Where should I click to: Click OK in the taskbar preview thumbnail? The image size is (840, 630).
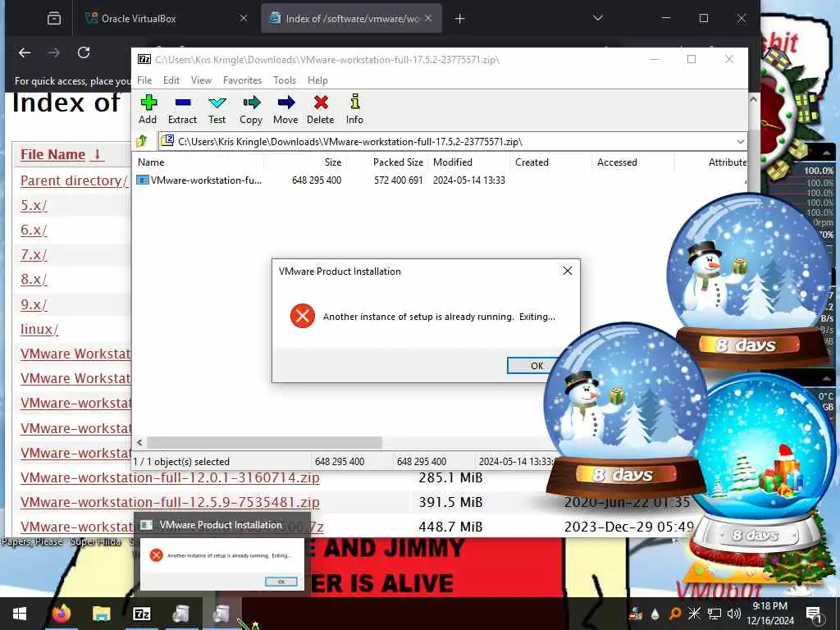tap(281, 582)
